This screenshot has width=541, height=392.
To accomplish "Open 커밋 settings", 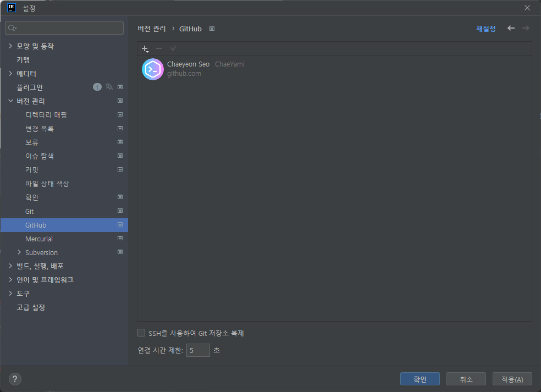I will (x=32, y=170).
